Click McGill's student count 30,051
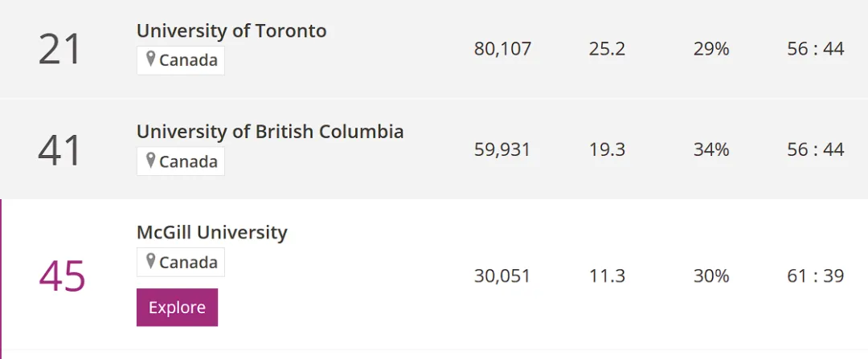The image size is (868, 359). pyautogui.click(x=502, y=276)
